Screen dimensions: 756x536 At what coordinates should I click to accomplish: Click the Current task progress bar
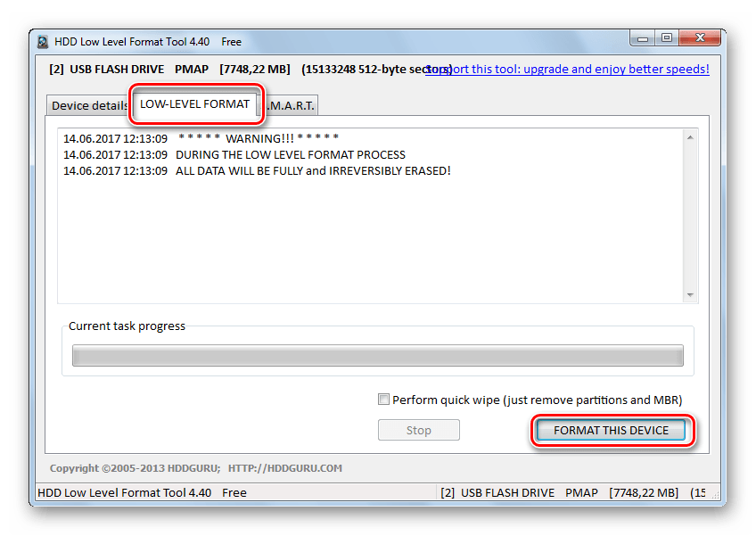[377, 356]
